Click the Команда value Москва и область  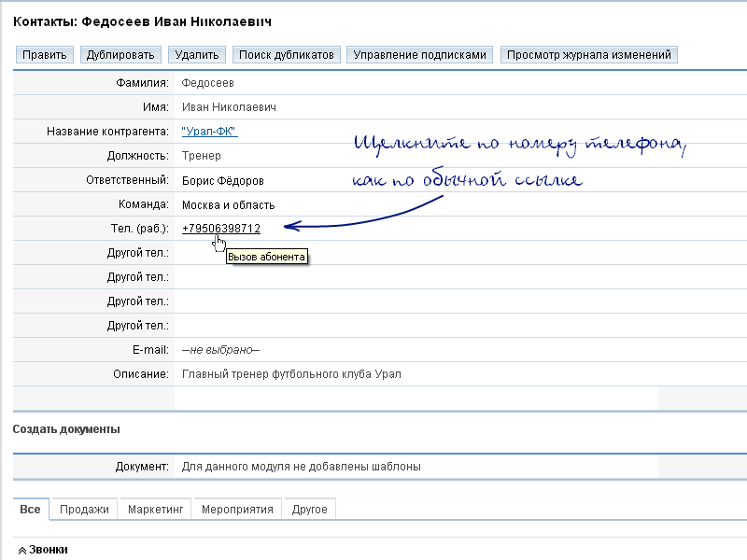point(228,204)
